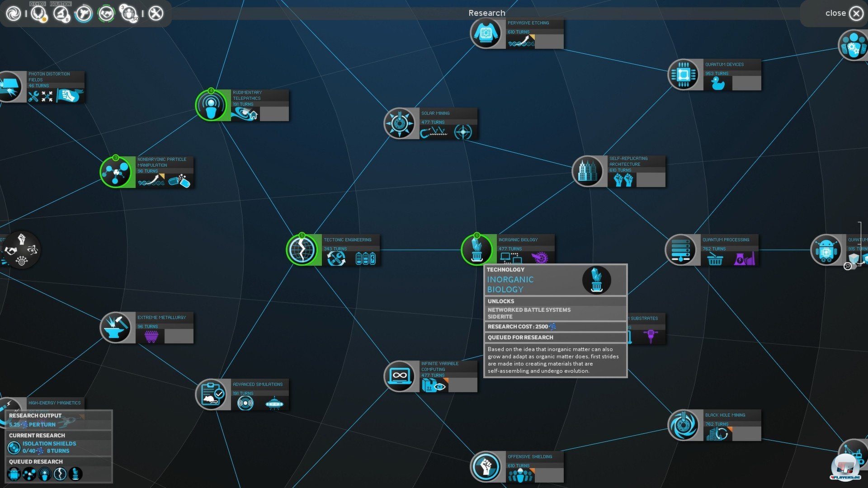This screenshot has height=488, width=868.
Task: Select Solar Mining technology node
Action: (x=399, y=123)
